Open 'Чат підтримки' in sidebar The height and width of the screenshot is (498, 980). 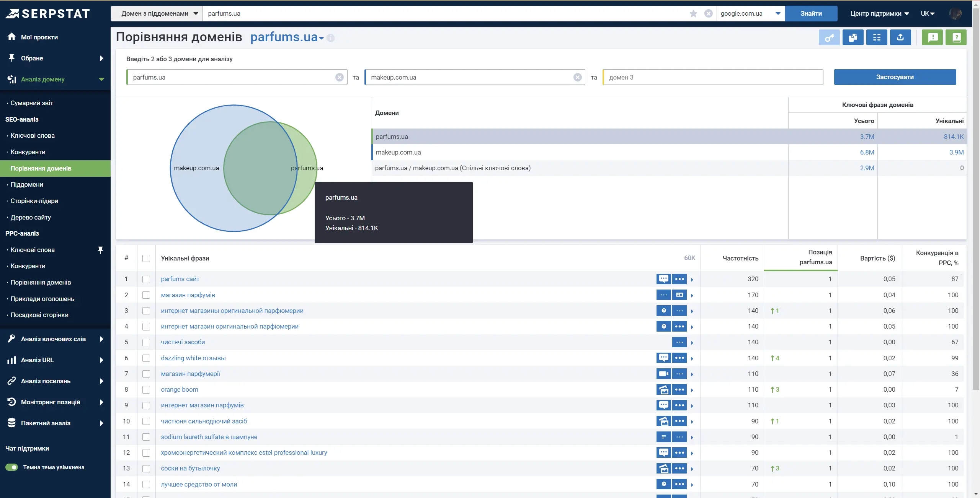click(27, 448)
